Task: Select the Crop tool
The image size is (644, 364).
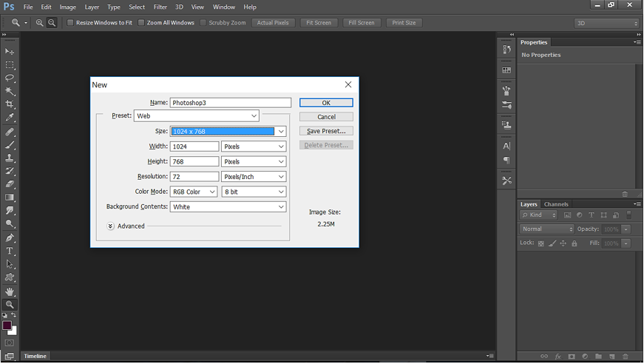Action: [10, 104]
